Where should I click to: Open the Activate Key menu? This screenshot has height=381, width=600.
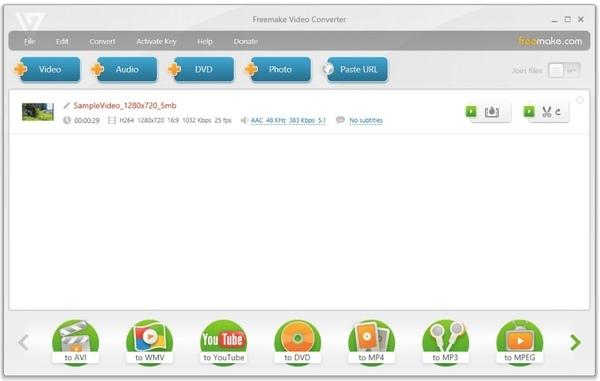[x=156, y=41]
